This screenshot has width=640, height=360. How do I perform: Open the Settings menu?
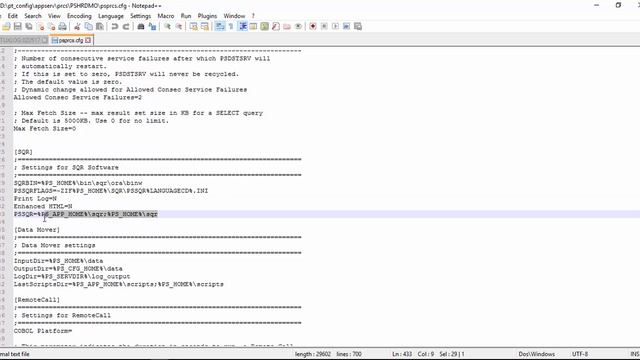[x=140, y=16]
